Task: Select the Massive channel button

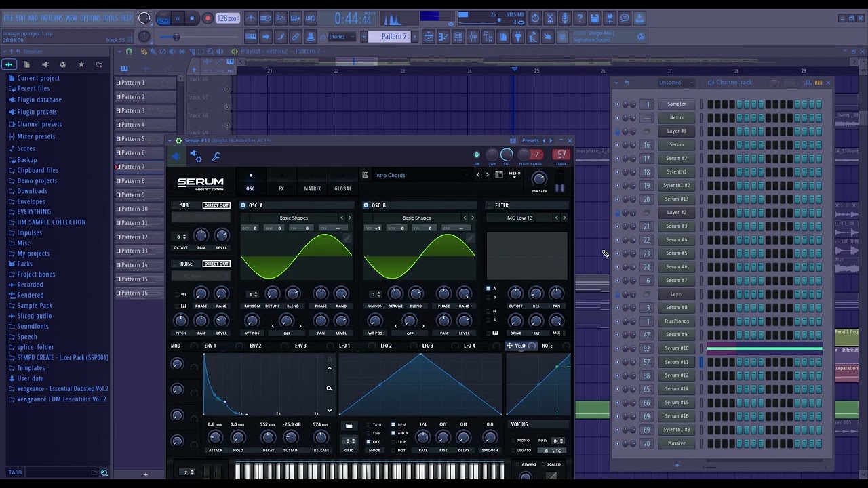Action: pos(676,443)
